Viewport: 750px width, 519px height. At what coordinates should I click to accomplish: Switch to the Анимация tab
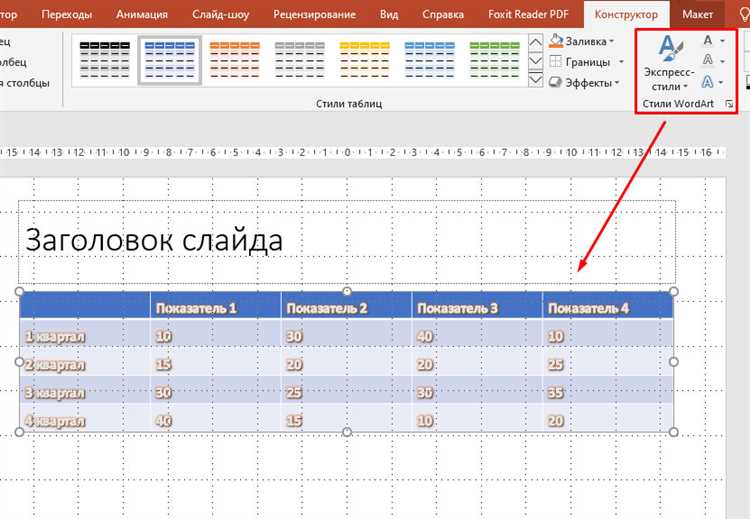click(142, 14)
